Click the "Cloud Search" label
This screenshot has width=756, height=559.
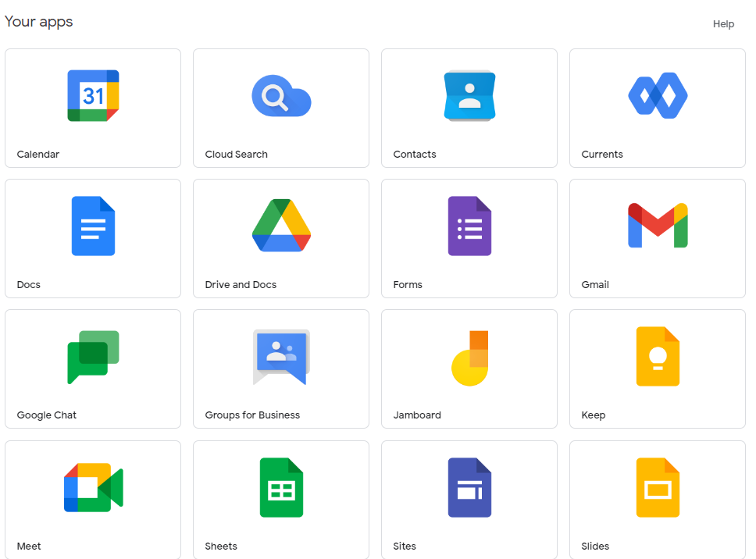coord(236,155)
